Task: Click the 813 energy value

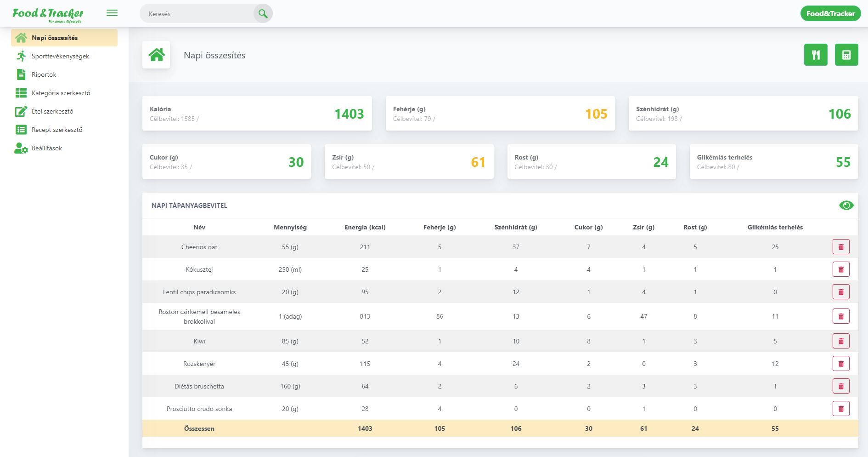Action: coord(365,316)
